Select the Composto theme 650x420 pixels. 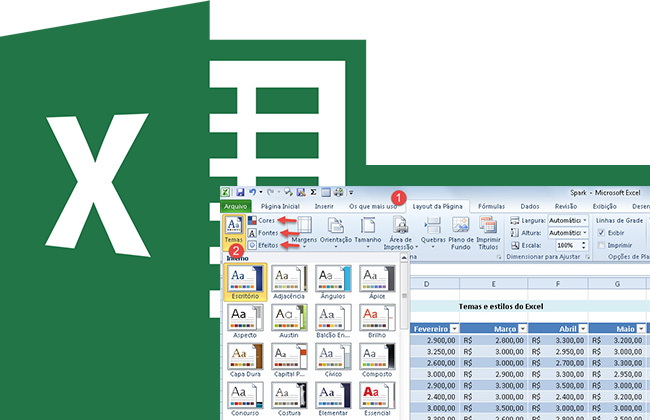coord(377,360)
